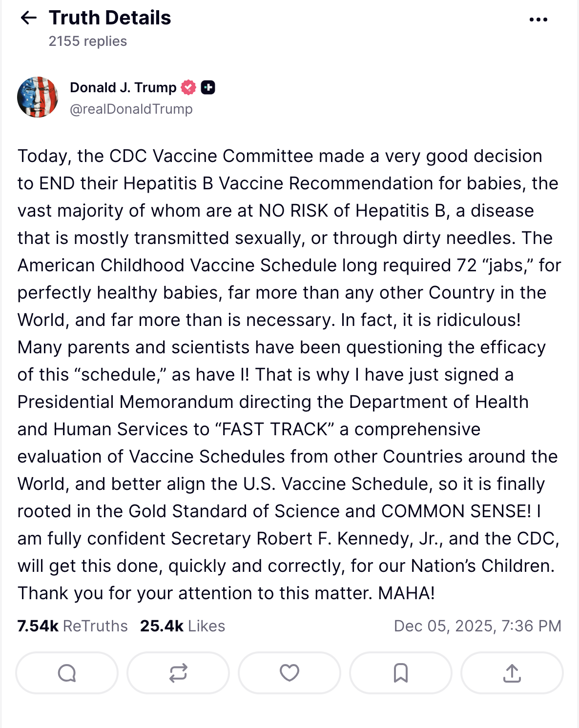Share the post via upload arrow icon
579x728 pixels.
(x=512, y=673)
